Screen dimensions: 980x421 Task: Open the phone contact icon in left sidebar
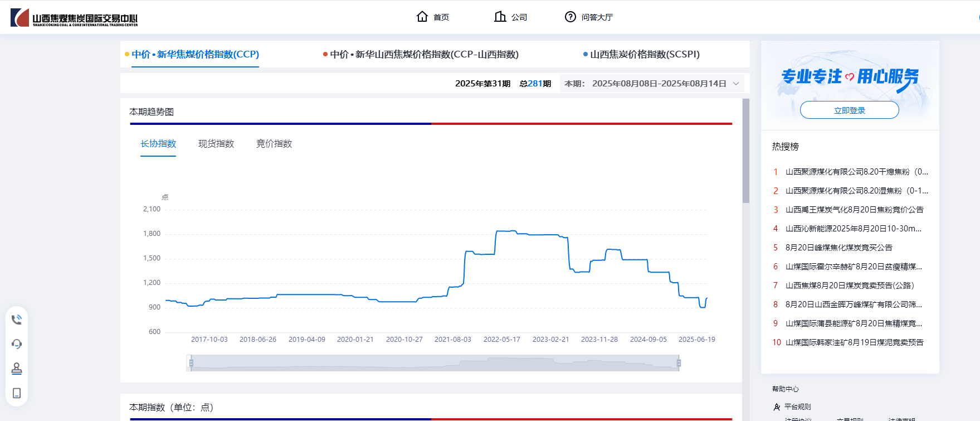(17, 320)
